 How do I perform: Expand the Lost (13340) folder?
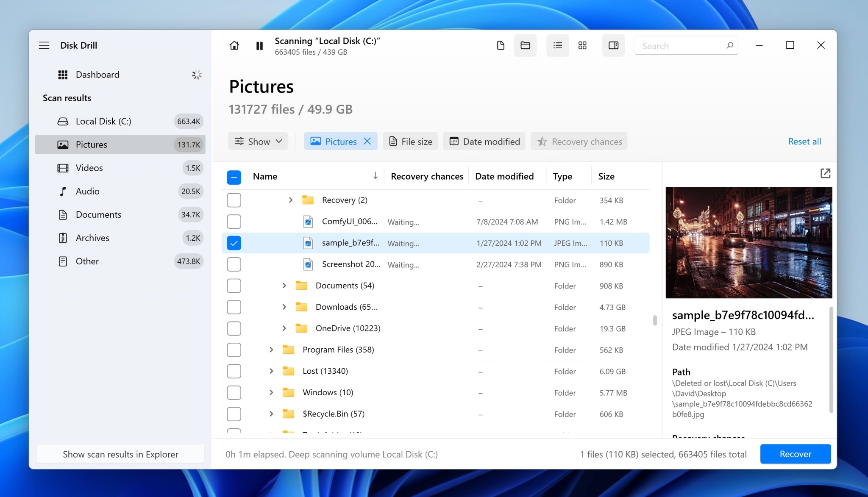pyautogui.click(x=270, y=371)
